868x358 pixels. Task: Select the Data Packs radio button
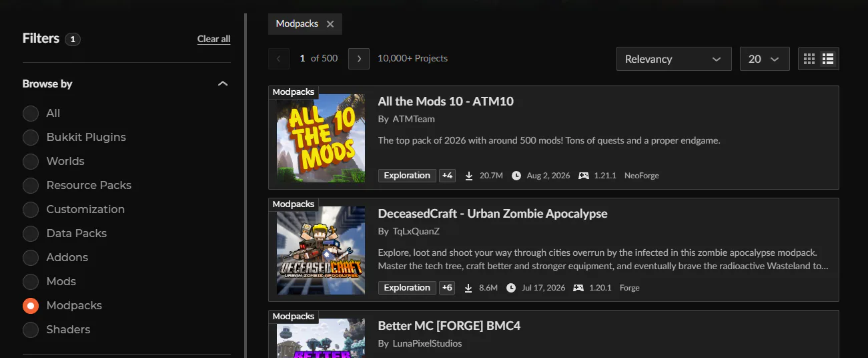click(31, 234)
